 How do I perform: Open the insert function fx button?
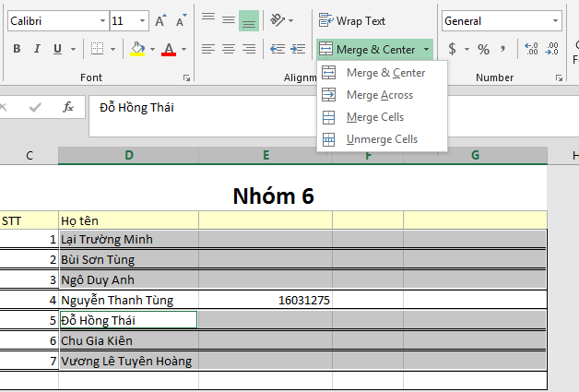click(x=68, y=107)
